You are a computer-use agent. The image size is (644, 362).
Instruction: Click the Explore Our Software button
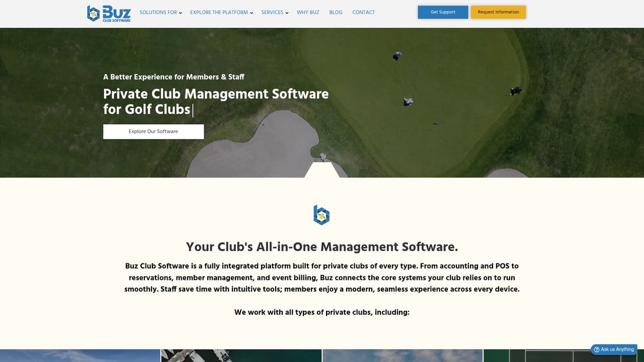[x=153, y=131]
